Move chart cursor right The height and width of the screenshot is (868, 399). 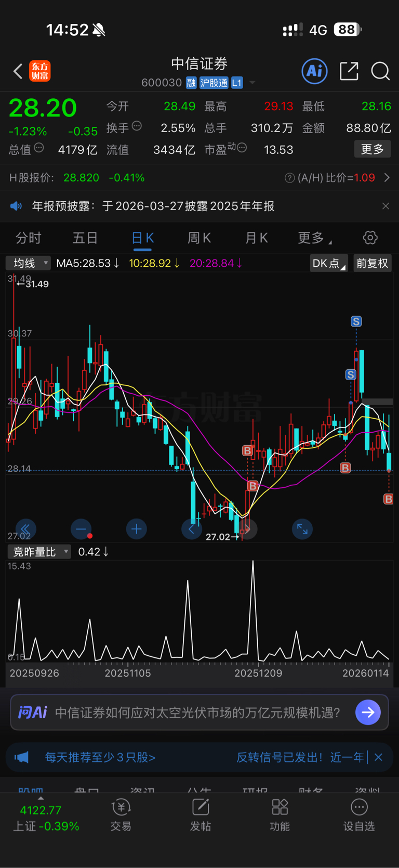(247, 529)
